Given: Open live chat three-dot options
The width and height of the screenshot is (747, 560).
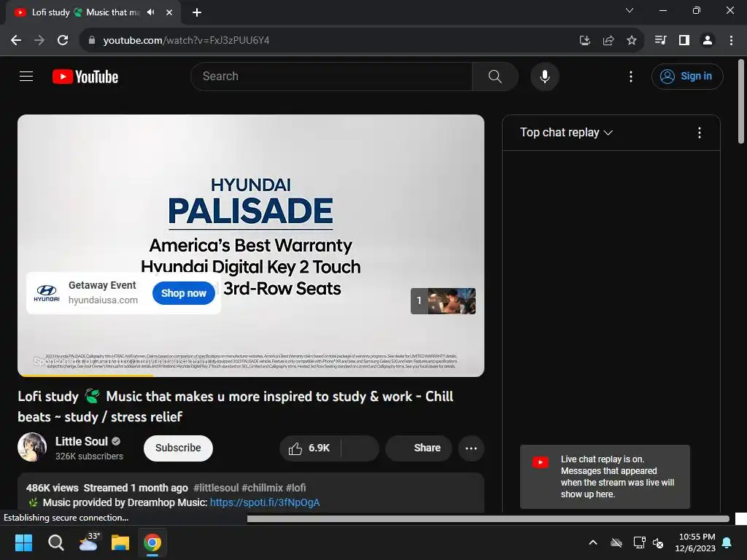Looking at the screenshot, I should point(699,133).
